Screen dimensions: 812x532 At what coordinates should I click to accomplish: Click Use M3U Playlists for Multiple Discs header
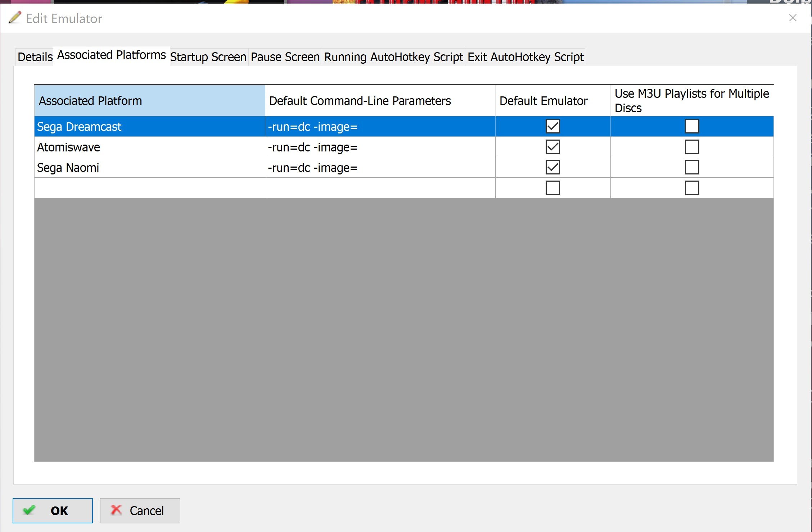click(x=692, y=101)
